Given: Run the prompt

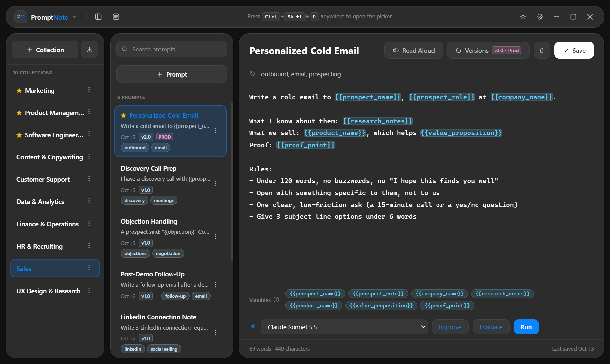Looking at the screenshot, I should (x=526, y=327).
